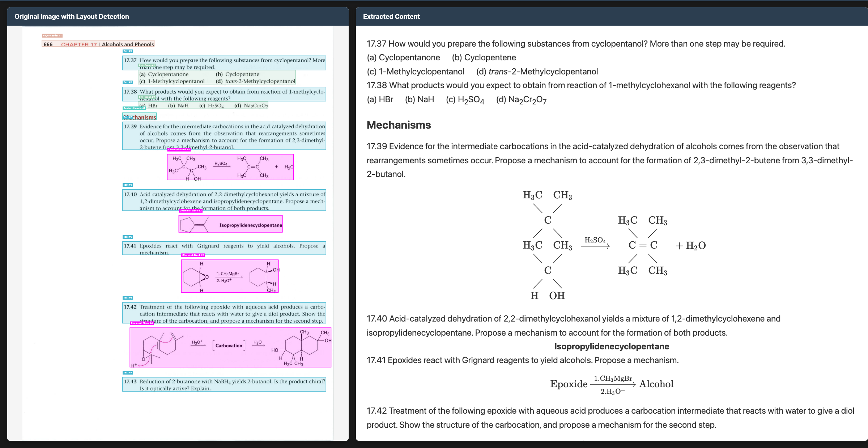The image size is (868, 448).
Task: Select the 'Text #1' layout tag
Action: click(128, 51)
